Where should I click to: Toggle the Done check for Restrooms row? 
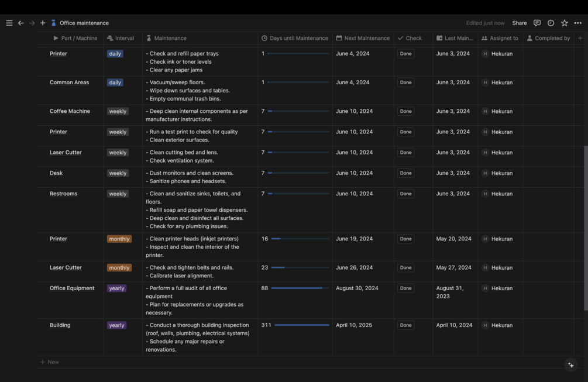(406, 194)
